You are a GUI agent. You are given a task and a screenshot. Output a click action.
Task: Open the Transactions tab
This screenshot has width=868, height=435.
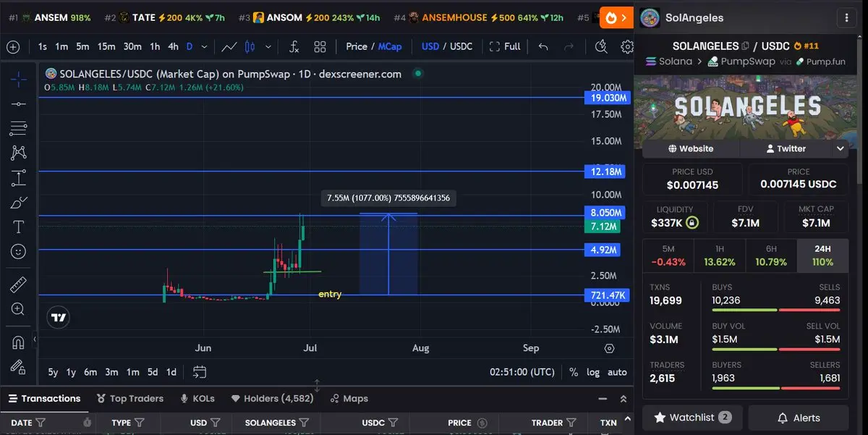pyautogui.click(x=45, y=399)
